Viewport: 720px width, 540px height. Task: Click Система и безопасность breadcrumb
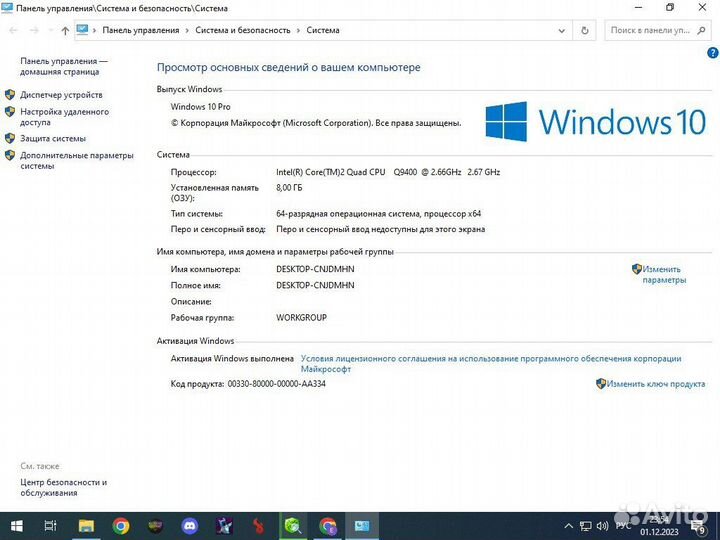tap(243, 30)
